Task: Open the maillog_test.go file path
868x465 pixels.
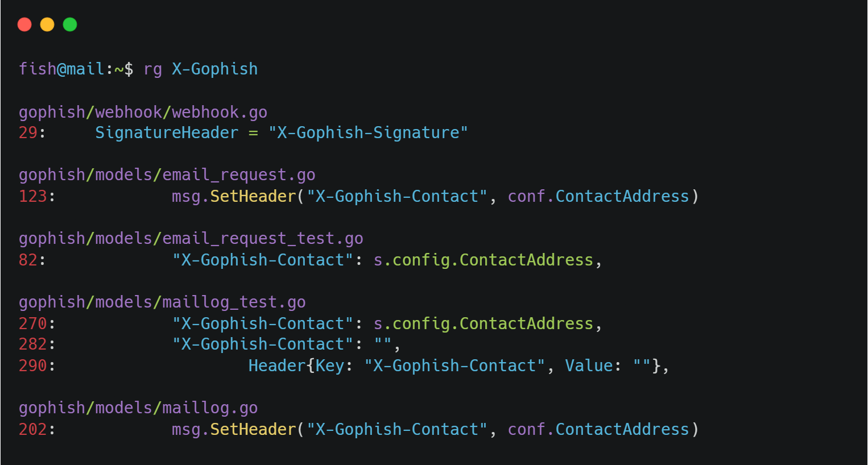Action: tap(162, 302)
